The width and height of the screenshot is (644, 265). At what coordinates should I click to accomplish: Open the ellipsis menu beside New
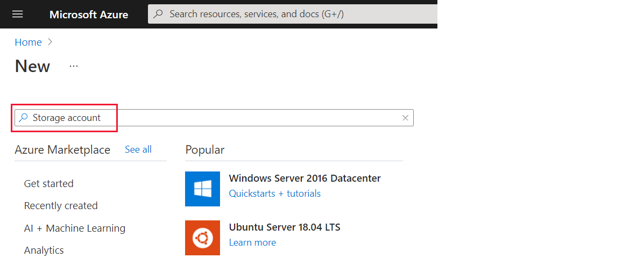(x=74, y=66)
